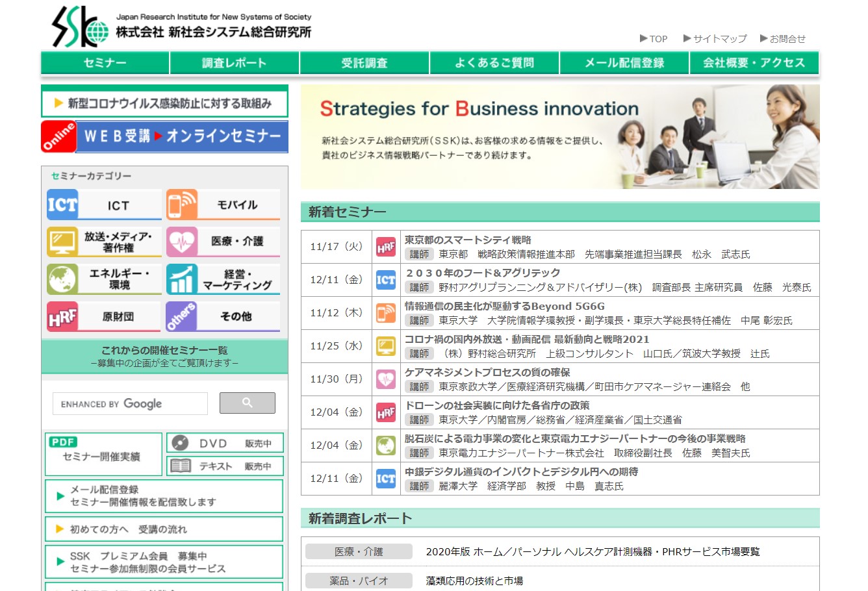The height and width of the screenshot is (591, 868).
Task: Click the 11/17 (火) date cell
Action: coord(337,247)
